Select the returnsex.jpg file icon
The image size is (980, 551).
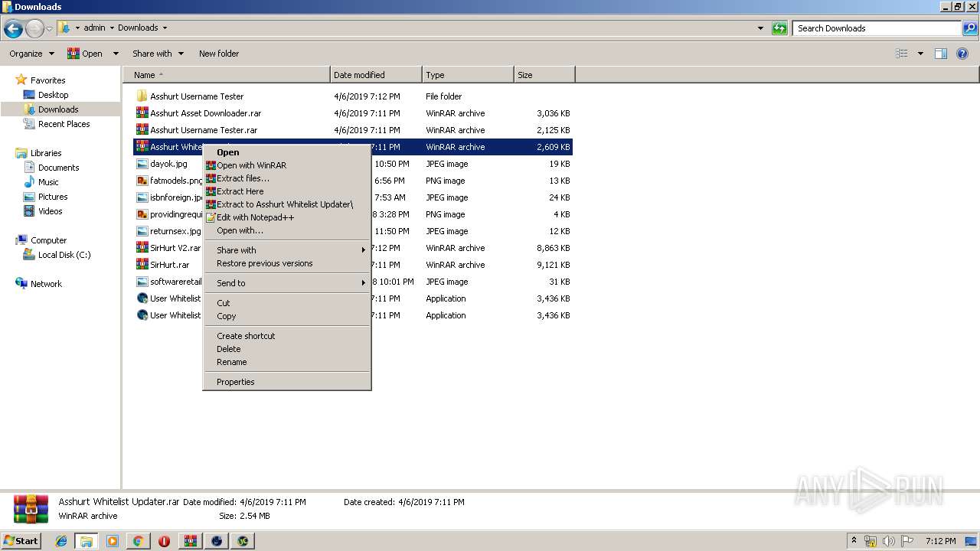142,231
